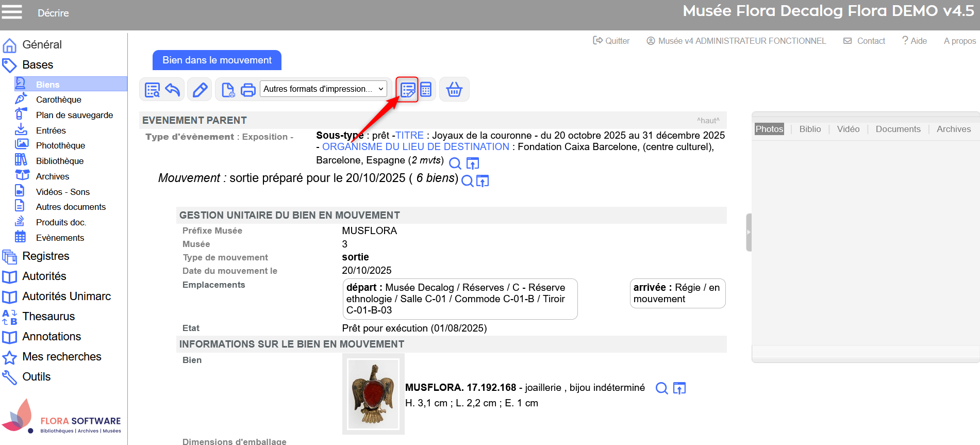The height and width of the screenshot is (445, 980).
Task: Select the 'Bien dans le mouvement' tab
Action: 217,60
